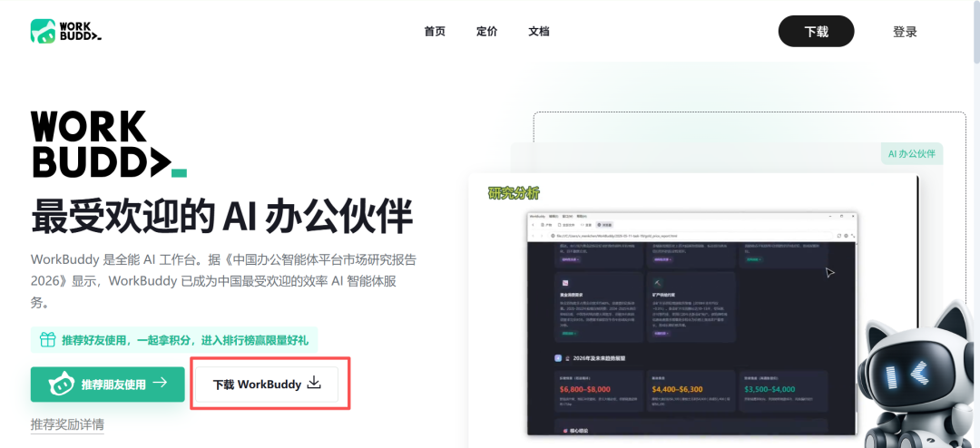Viewport: 980px width, 448px height.
Task: Click the $3,500–$4,000 value in preview
Action: (x=770, y=389)
